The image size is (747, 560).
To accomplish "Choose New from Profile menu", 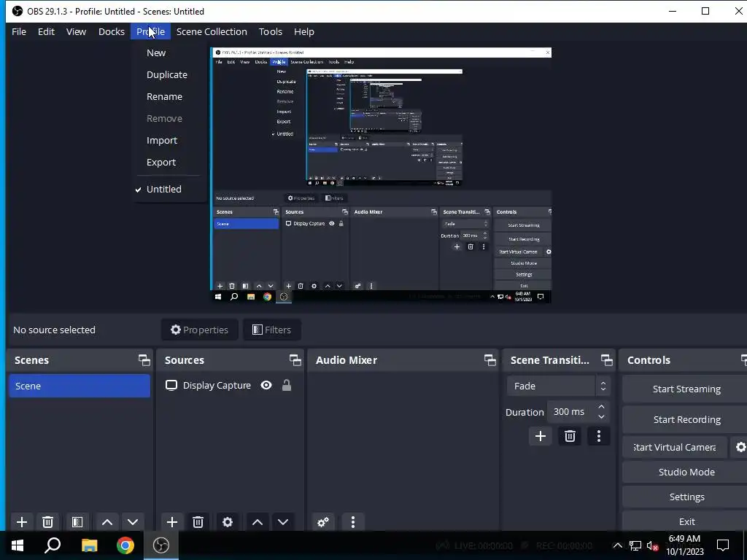I will (156, 52).
